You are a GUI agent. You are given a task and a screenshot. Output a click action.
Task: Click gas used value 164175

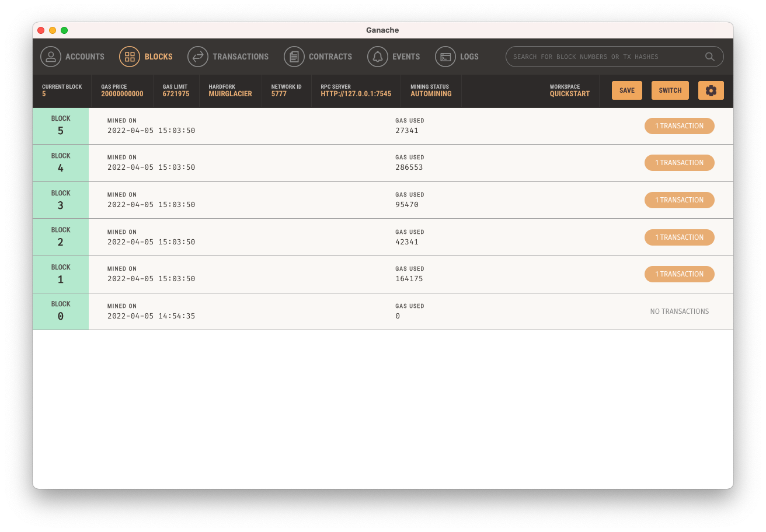tap(409, 279)
